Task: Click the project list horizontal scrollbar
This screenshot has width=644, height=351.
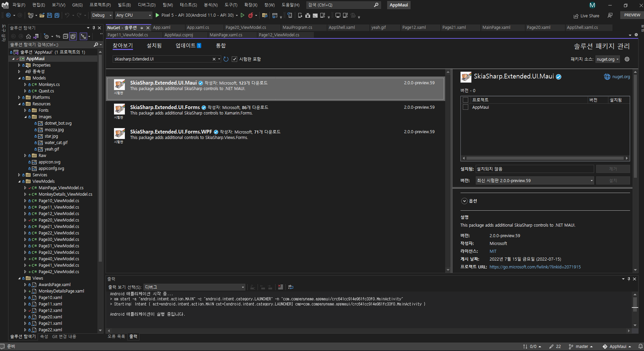Action: (x=545, y=158)
